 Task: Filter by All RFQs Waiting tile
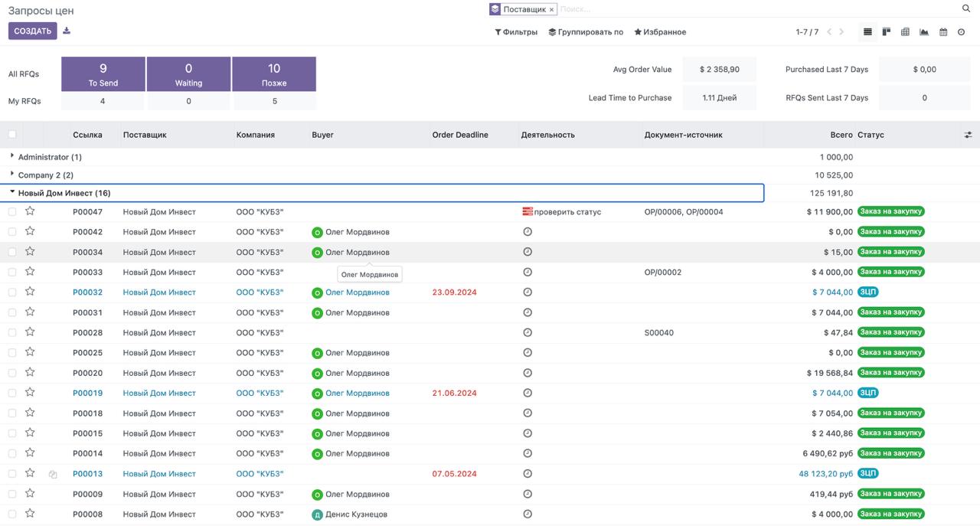coord(188,74)
